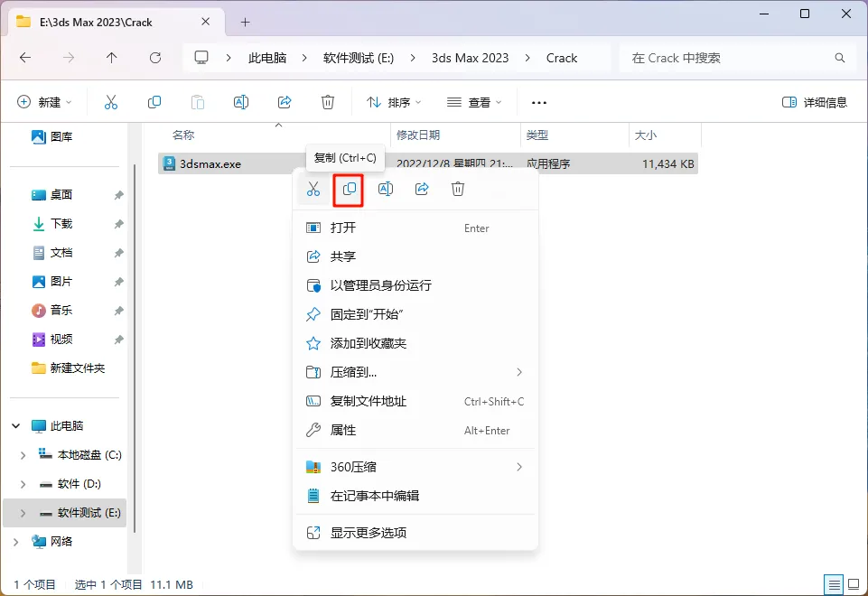
Task: Close the E:\3ds Max 2023\Crack tab
Action: (x=205, y=22)
